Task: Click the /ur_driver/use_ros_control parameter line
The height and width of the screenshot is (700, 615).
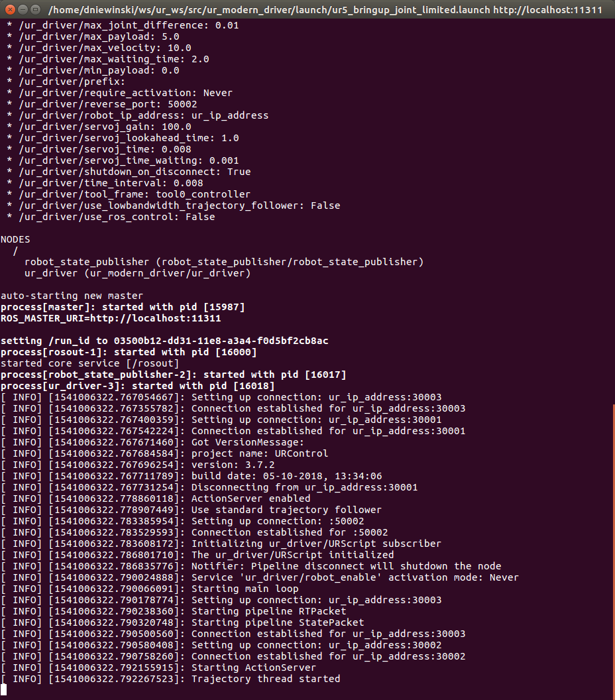Action: [111, 217]
